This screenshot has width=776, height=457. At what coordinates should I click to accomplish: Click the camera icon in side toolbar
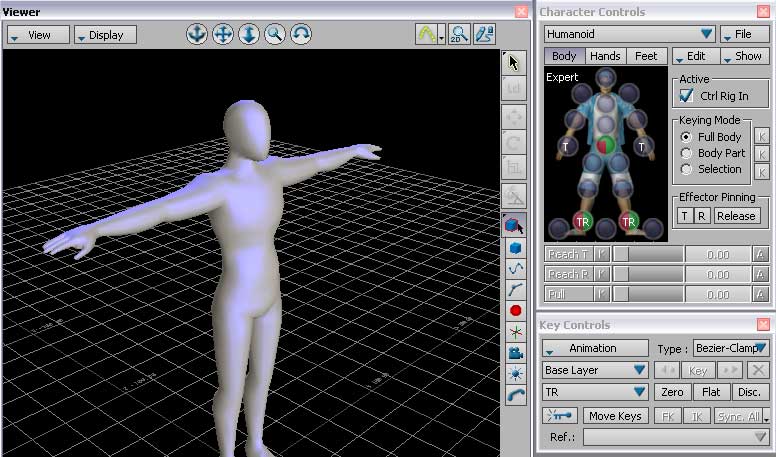click(x=515, y=353)
